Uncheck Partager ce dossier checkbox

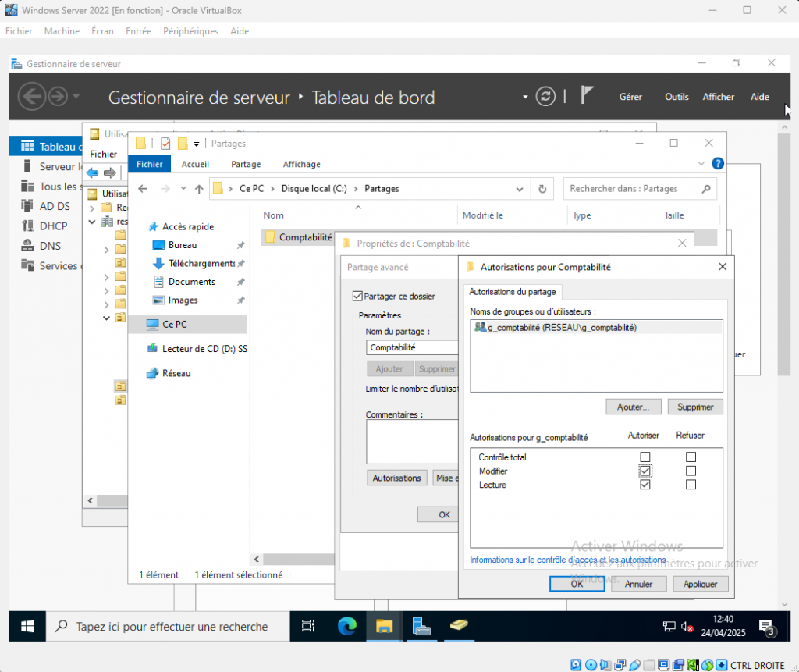pos(358,297)
